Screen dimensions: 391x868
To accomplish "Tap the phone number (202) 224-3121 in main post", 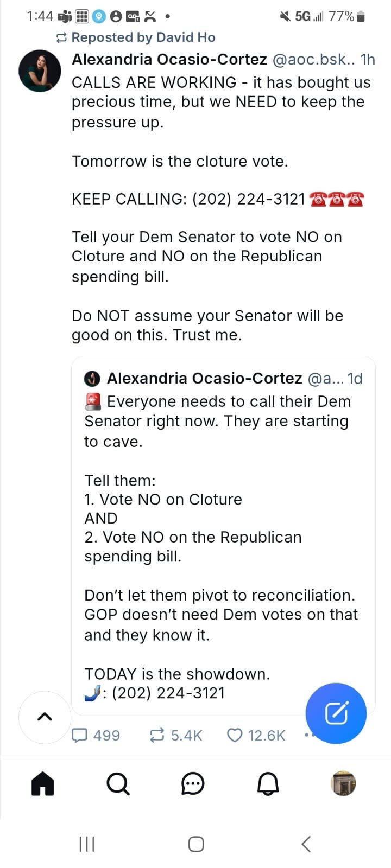I will pos(248,199).
